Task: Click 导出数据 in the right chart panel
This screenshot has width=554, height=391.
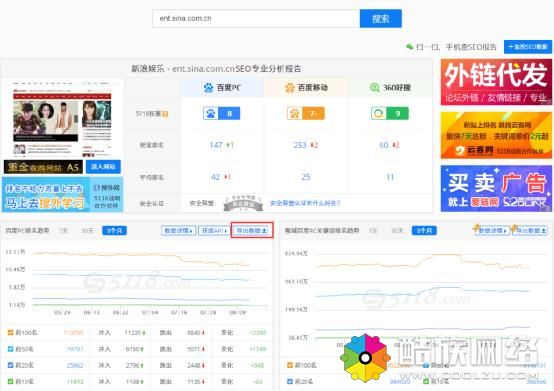Action: [531, 231]
